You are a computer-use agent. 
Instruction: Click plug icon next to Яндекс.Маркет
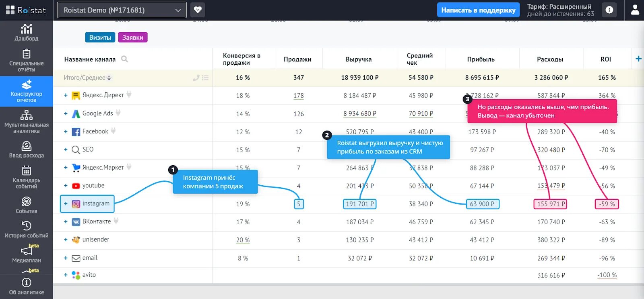[129, 167]
